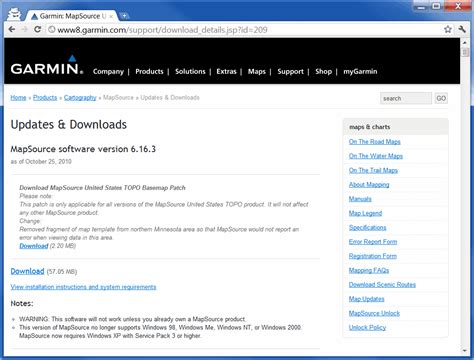474x360 pixels.
Task: Open the Company menu
Action: click(108, 71)
